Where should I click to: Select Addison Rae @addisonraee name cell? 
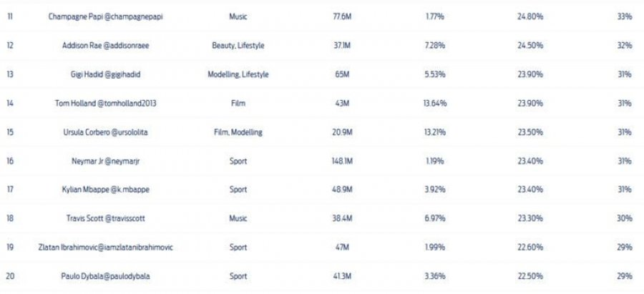105,46
